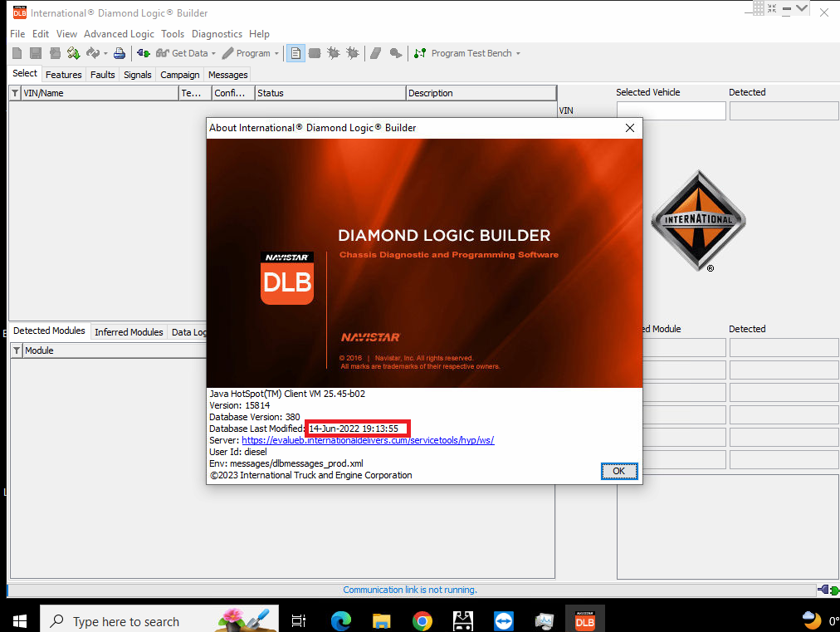Open the Diagnostics menu
Screen dimensions: 840x632
(x=217, y=34)
